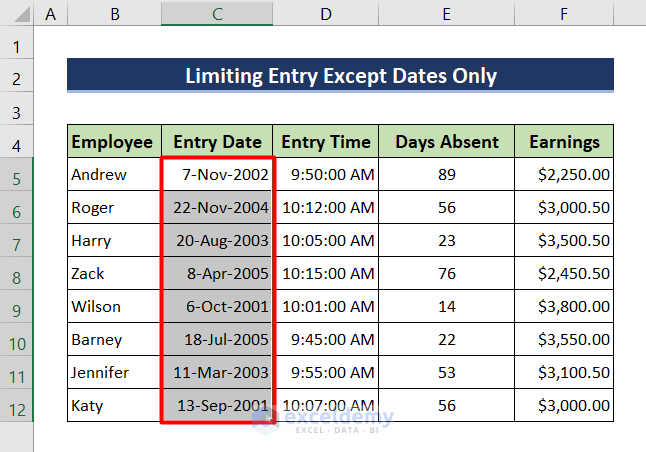The height and width of the screenshot is (452, 646).
Task: Select Zack's days absent value 76
Action: point(446,274)
